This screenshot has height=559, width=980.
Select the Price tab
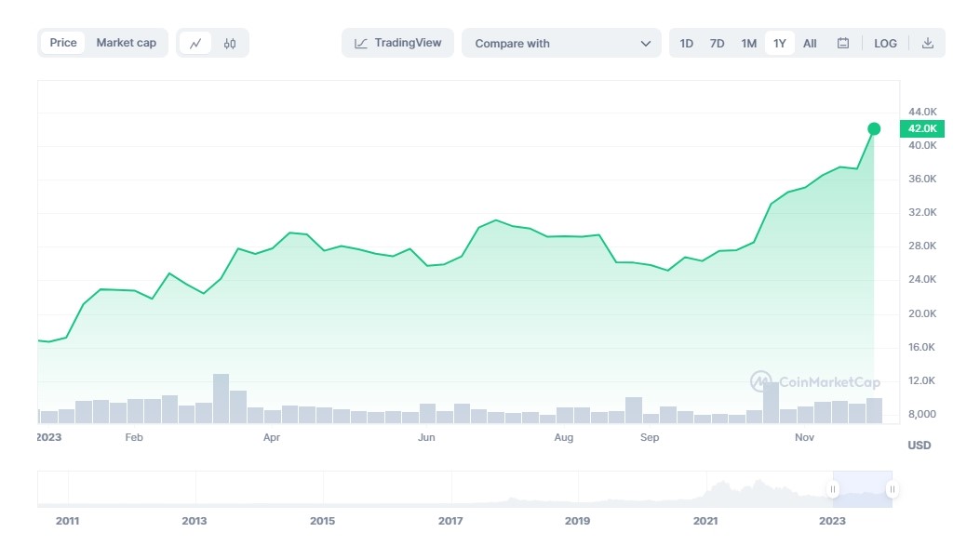point(63,43)
